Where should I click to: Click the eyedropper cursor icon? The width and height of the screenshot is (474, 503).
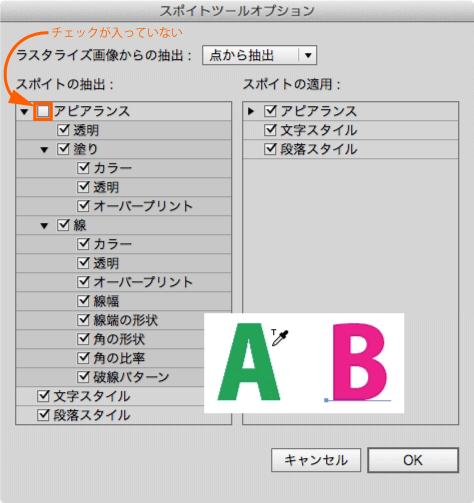tap(280, 338)
